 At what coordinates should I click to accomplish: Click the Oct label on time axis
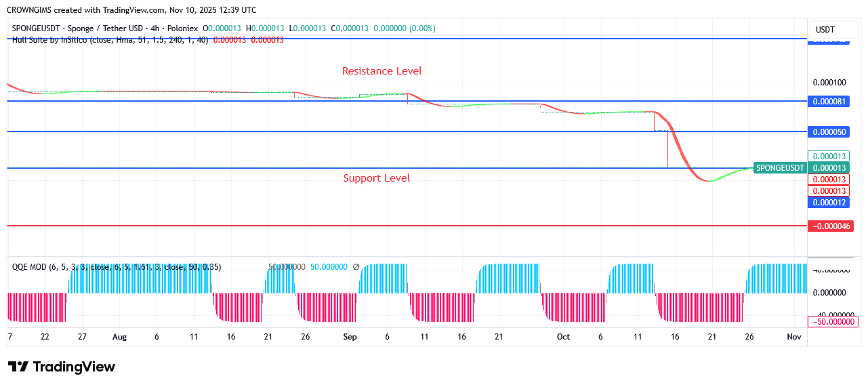coord(563,337)
